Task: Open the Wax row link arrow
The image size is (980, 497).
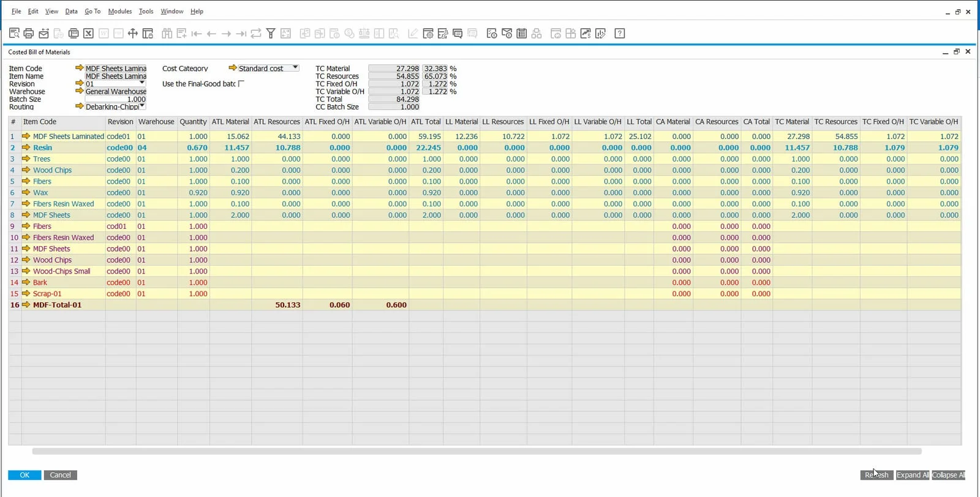Action: [x=26, y=192]
